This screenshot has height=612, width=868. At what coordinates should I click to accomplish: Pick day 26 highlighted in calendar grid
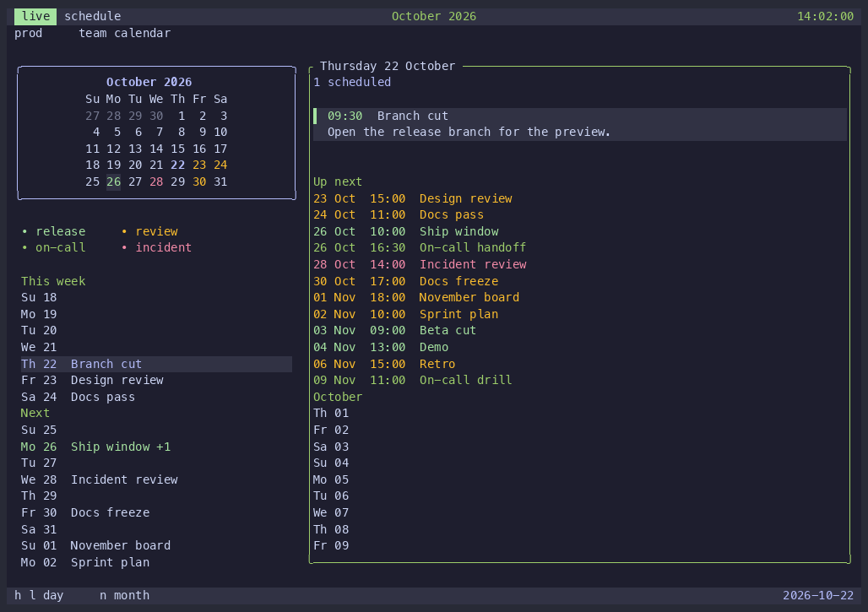click(113, 181)
